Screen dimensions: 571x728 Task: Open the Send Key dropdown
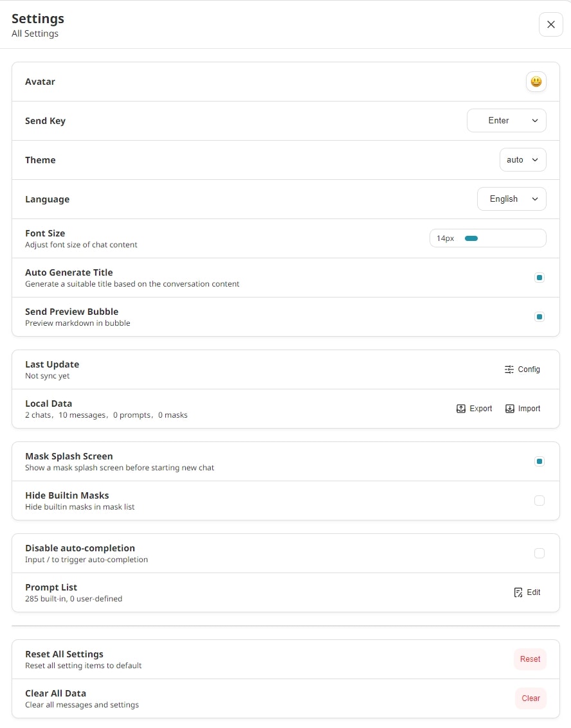tap(506, 121)
